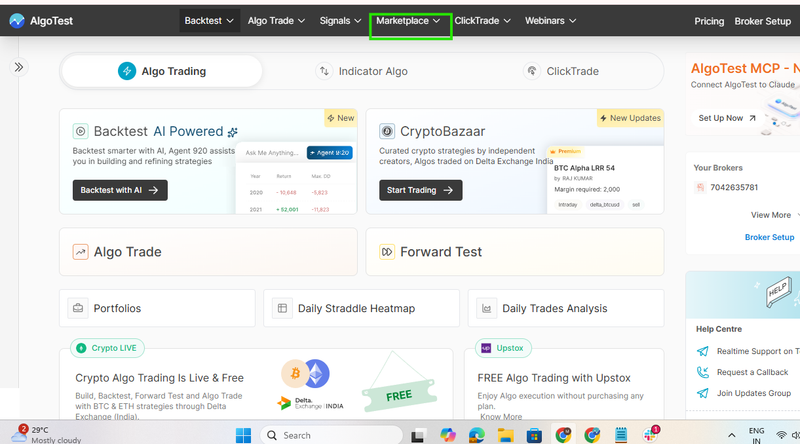Click the Ask Me Anything input field
The image size is (800, 444).
(x=272, y=153)
